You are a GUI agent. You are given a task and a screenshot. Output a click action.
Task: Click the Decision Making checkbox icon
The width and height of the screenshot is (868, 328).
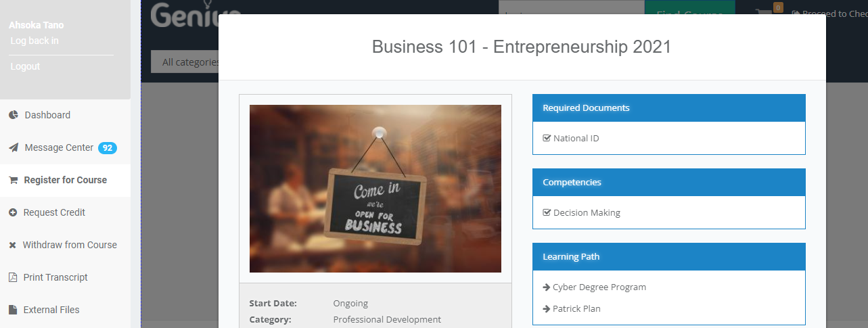click(547, 212)
